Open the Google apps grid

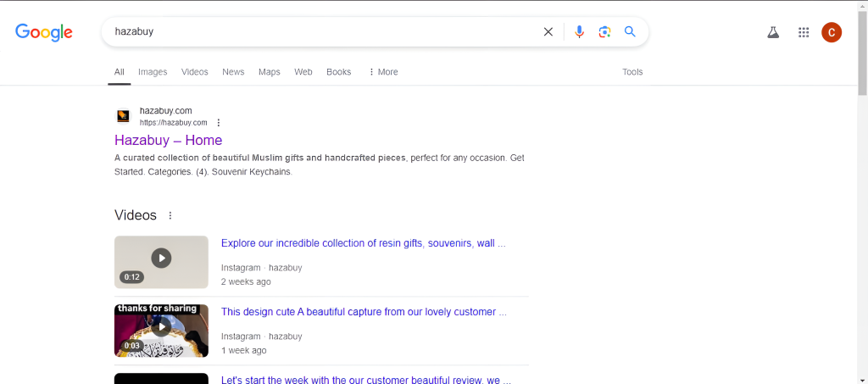point(803,32)
